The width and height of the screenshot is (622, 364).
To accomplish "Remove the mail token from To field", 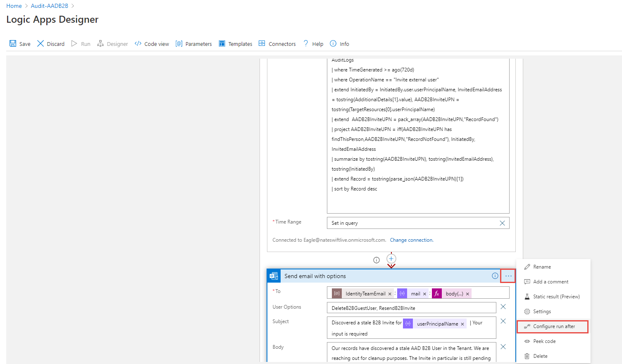I will (x=424, y=294).
